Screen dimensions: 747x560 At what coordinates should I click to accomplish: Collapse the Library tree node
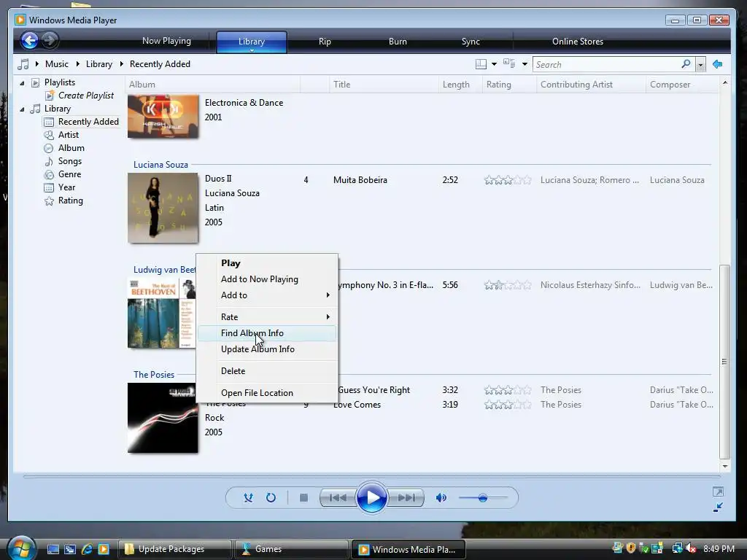click(22, 109)
